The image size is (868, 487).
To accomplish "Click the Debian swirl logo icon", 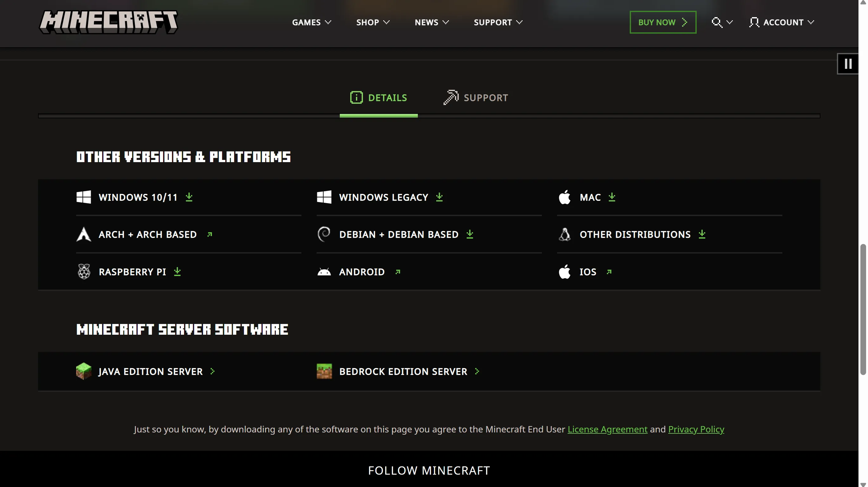I will pos(324,234).
